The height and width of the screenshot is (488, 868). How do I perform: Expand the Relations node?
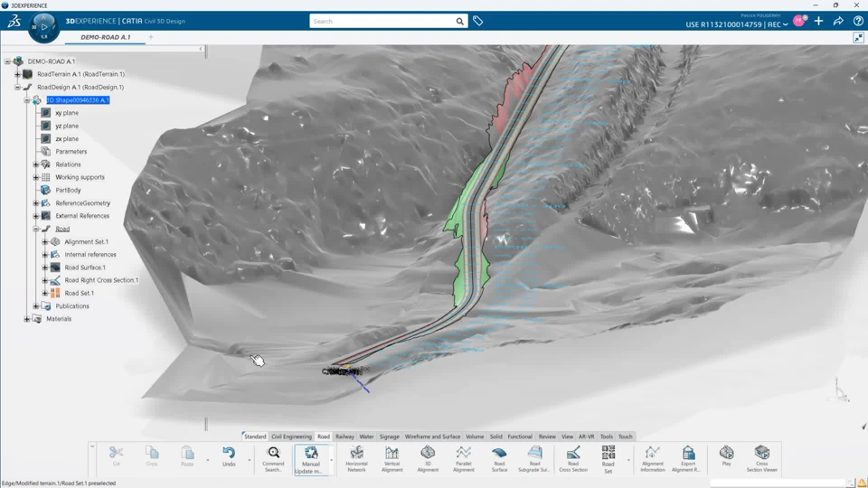pyautogui.click(x=36, y=164)
